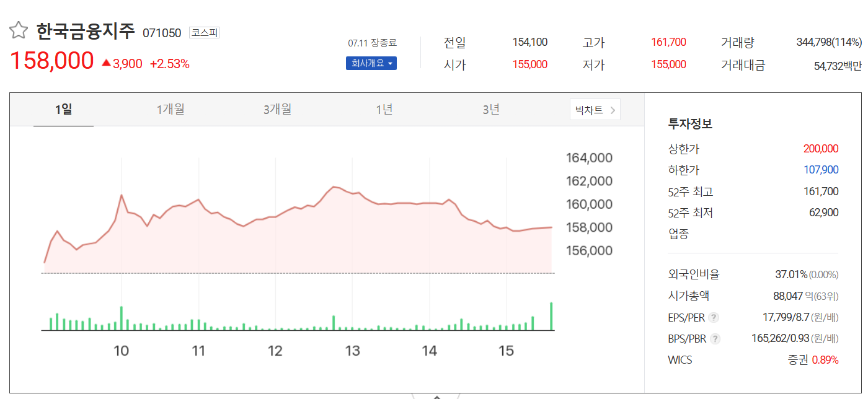Click the 15 time axis label
868x399 pixels.
[507, 351]
